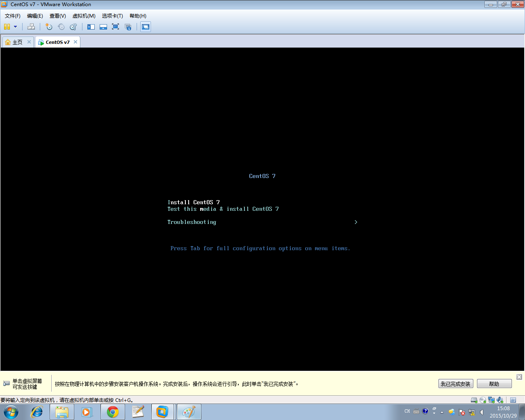This screenshot has height=420, width=525.
Task: Click the Unity mode toolbar icon
Action: 128,27
